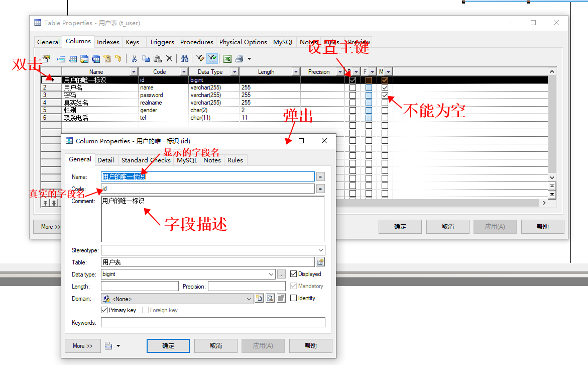Viewport: 588px width, 365px height.
Task: Open table properties icon beside Table field
Action: (x=320, y=262)
